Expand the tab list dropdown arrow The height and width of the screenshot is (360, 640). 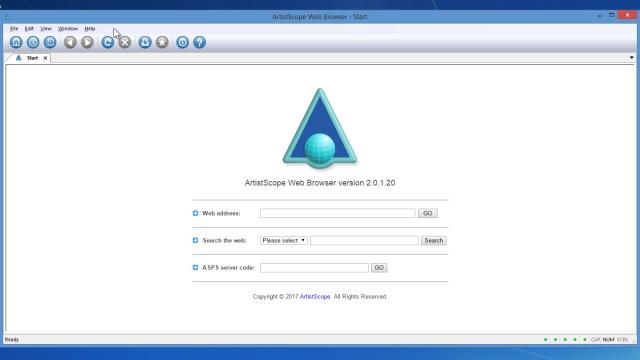pyautogui.click(x=631, y=58)
